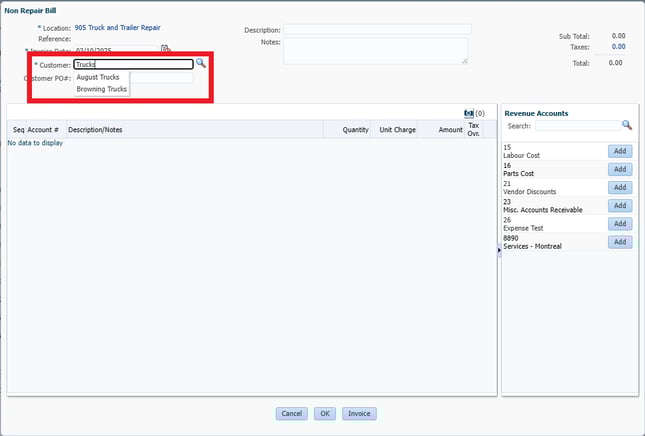Viewport: 645px width, 436px height.
Task: Confirm with the OK button
Action: [325, 413]
